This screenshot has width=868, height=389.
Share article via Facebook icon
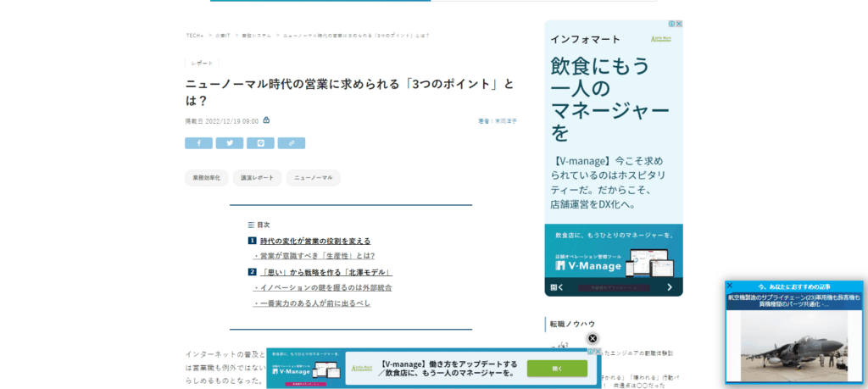[198, 143]
